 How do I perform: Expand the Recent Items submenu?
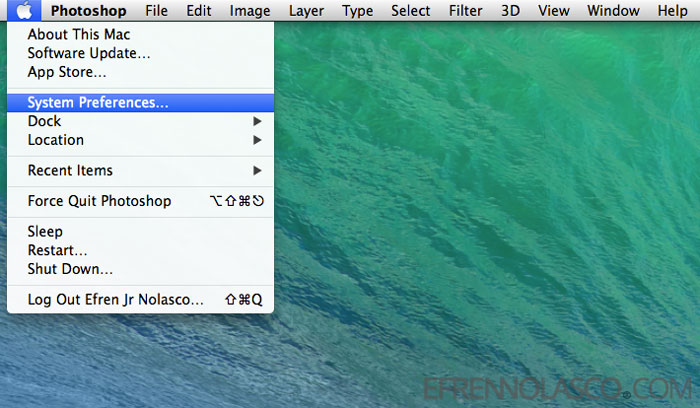pos(141,171)
